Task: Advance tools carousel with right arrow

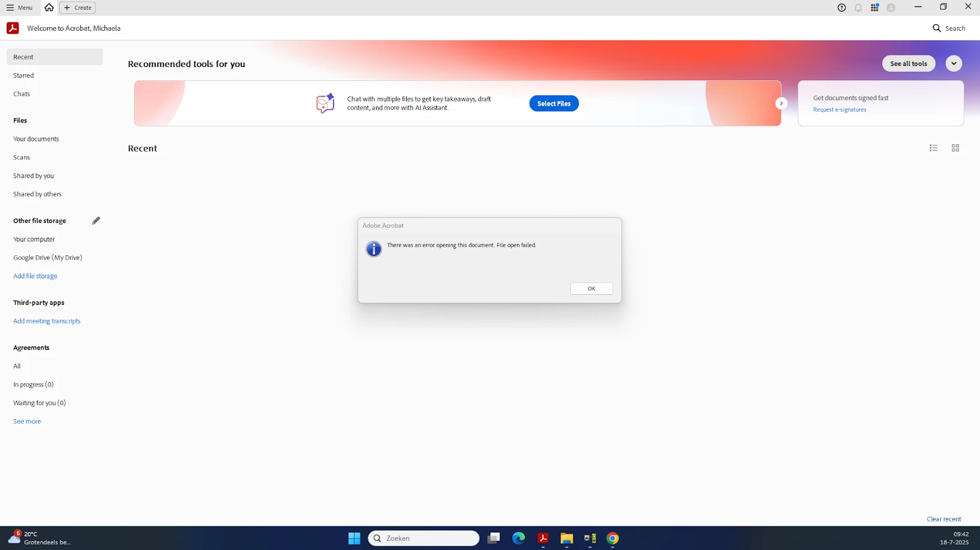Action: coord(781,103)
